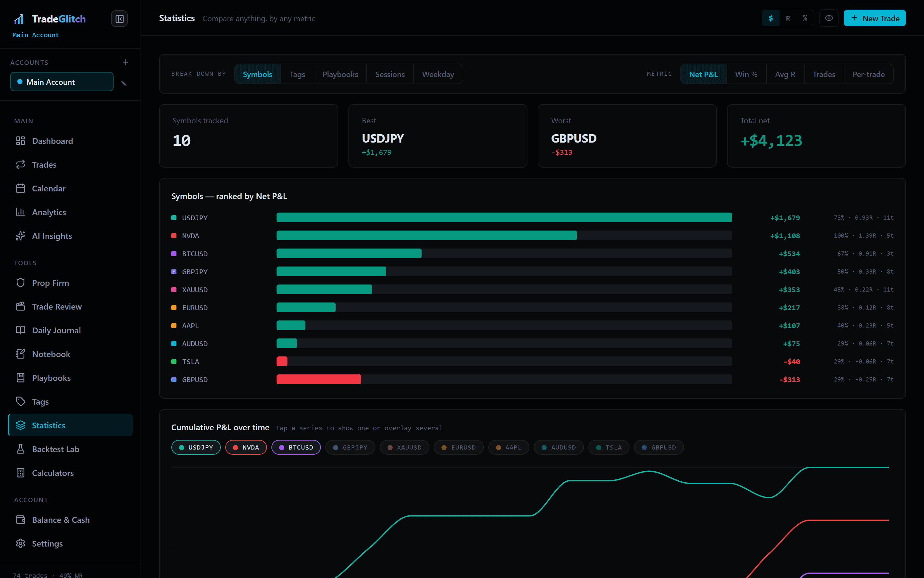Toggle NVDA series chip
Screen dimensions: 924x578
(246, 447)
